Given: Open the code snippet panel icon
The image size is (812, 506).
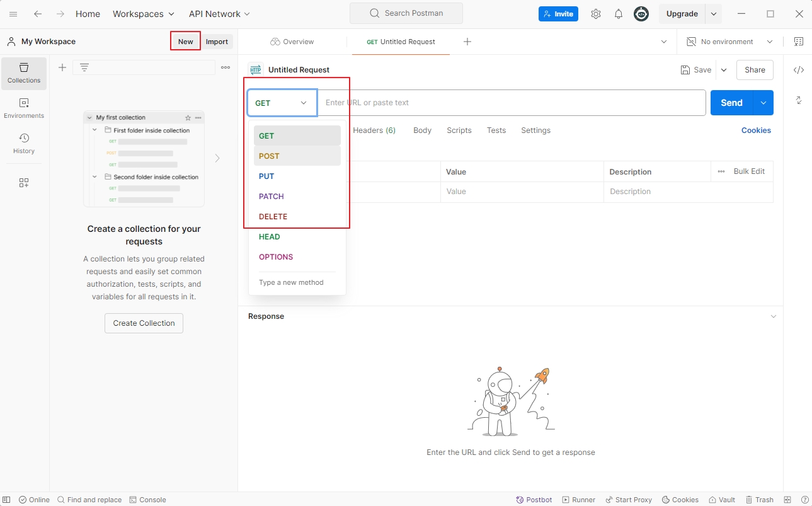Looking at the screenshot, I should [799, 70].
